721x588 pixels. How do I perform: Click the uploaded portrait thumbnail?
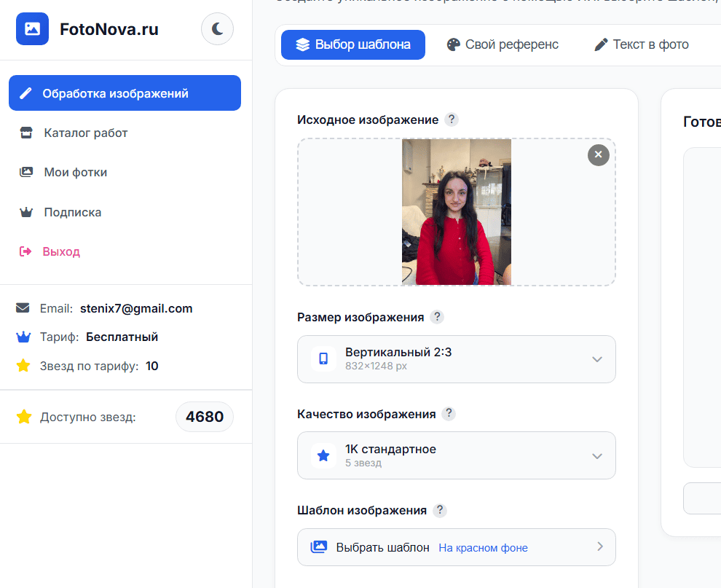(457, 212)
